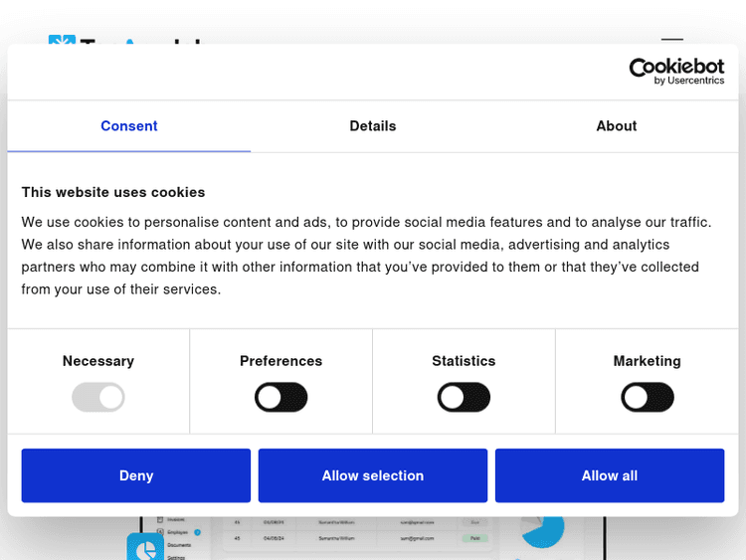Switch to the Consent tab
This screenshot has width=746, height=560.
129,126
